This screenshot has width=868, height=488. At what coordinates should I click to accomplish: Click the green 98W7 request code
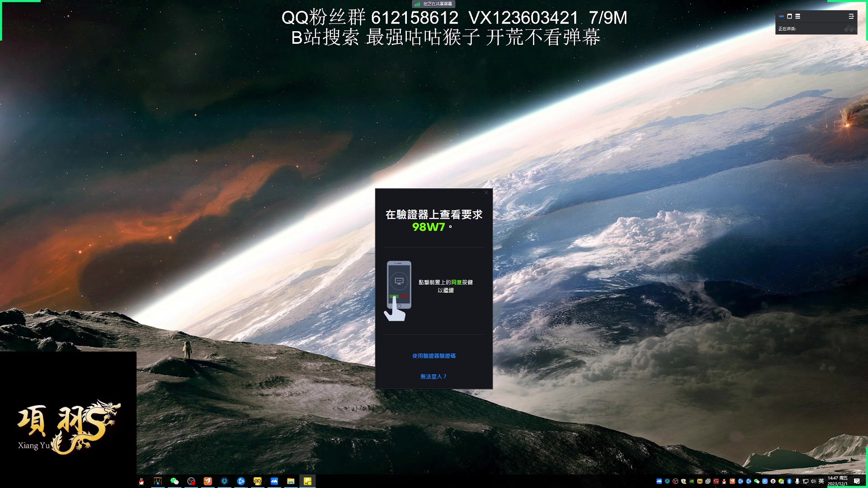point(428,227)
